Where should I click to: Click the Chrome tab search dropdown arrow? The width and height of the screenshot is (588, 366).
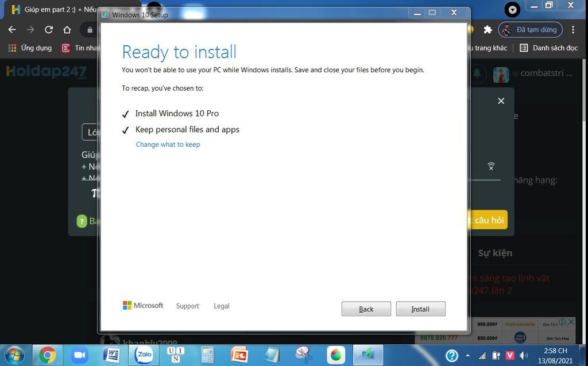pos(512,9)
